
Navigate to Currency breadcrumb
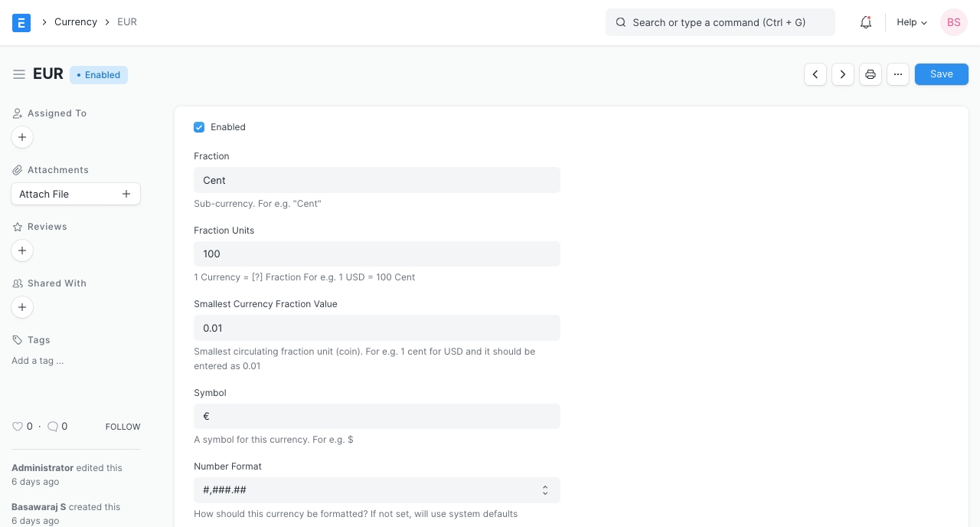76,22
